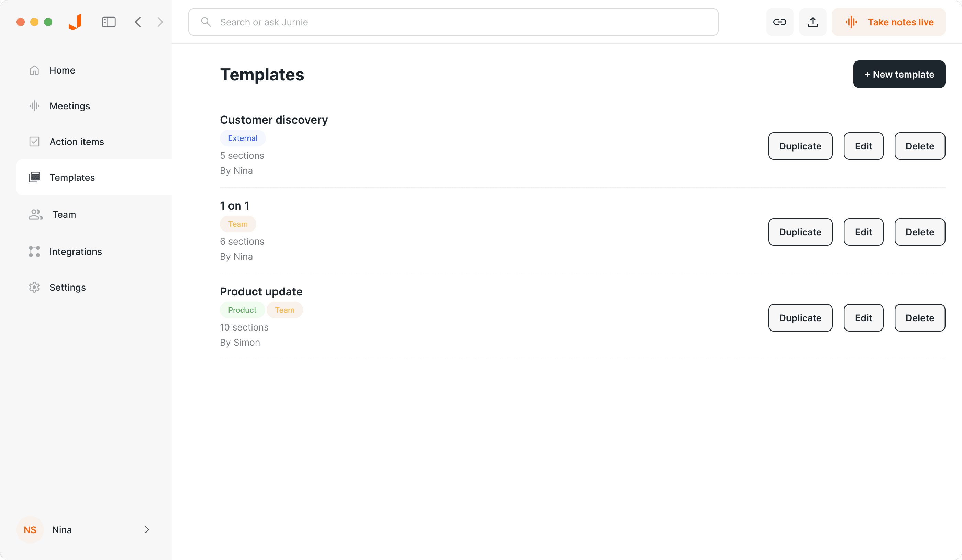Click the copy link icon in the toolbar
962x560 pixels.
780,22
